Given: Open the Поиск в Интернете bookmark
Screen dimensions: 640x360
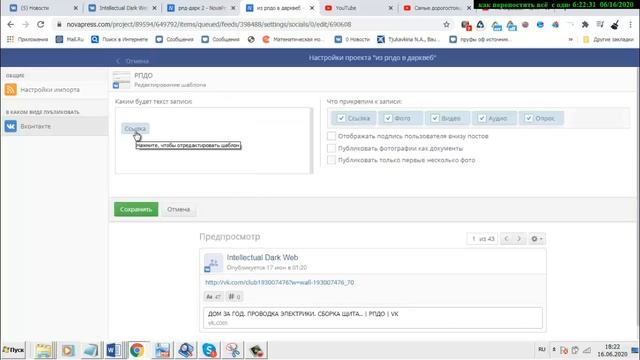Looking at the screenshot, I should 120,40.
